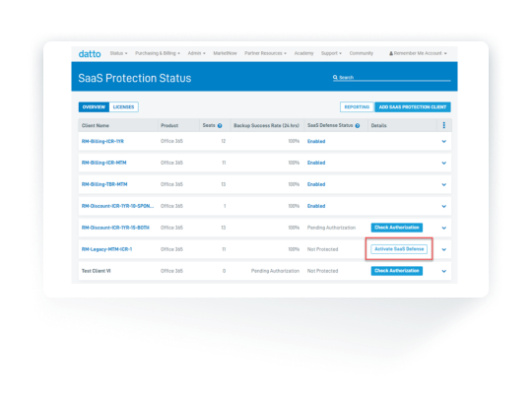
Task: Click Enabled status for RM-Billing-TBR-MTM
Action: pyautogui.click(x=316, y=184)
